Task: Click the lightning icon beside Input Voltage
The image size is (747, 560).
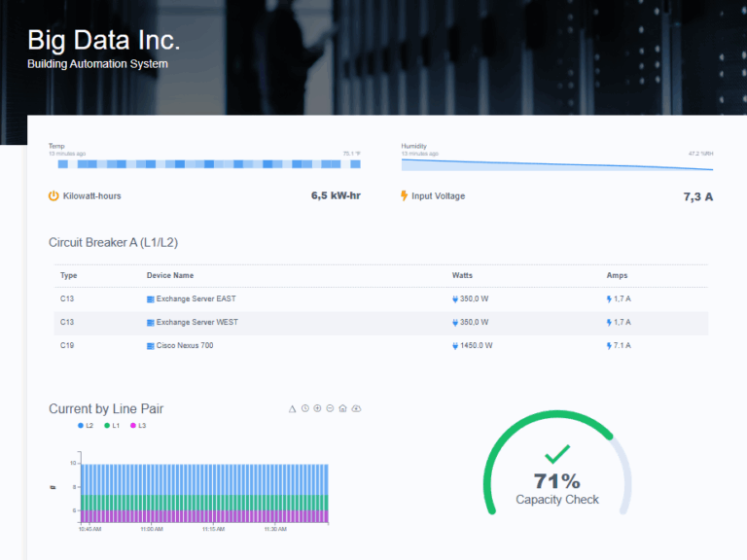Action: pyautogui.click(x=405, y=196)
